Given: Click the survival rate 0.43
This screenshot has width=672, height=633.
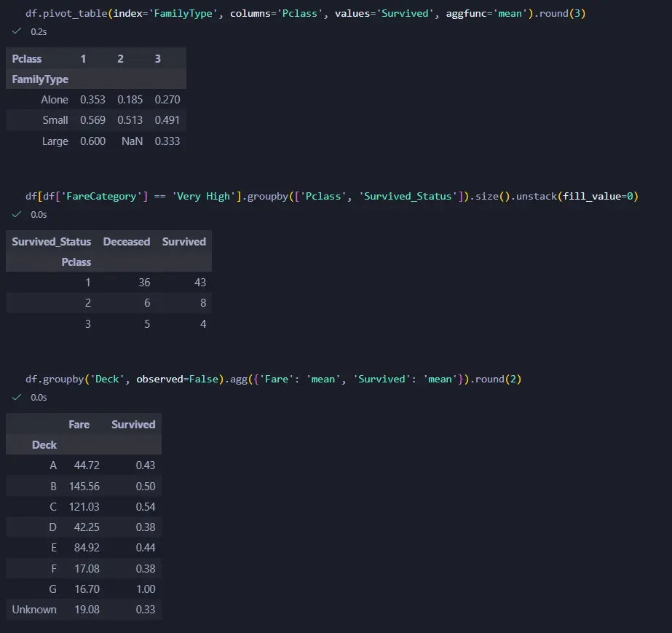Looking at the screenshot, I should (146, 465).
